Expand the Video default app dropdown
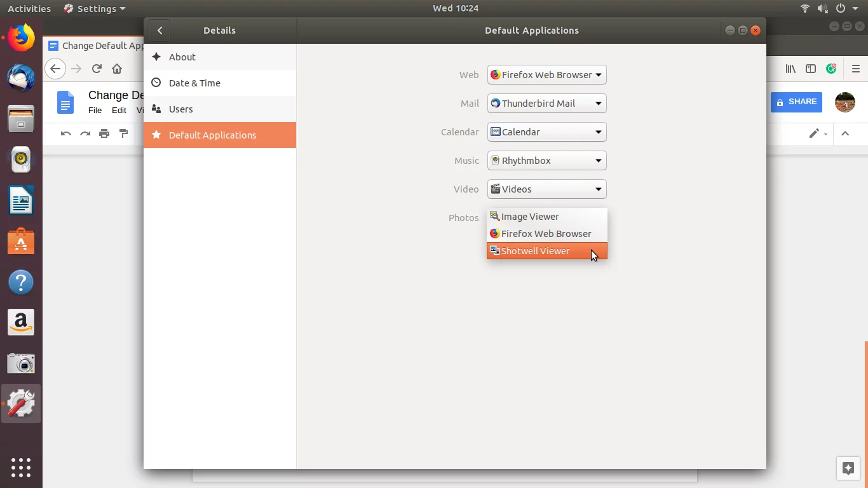This screenshot has height=488, width=868. pyautogui.click(x=546, y=189)
